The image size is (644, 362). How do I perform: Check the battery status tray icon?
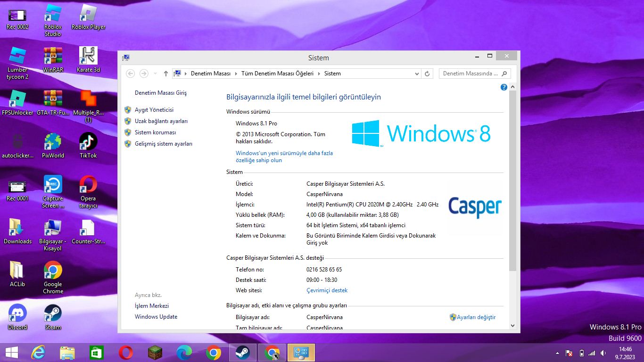coord(581,353)
